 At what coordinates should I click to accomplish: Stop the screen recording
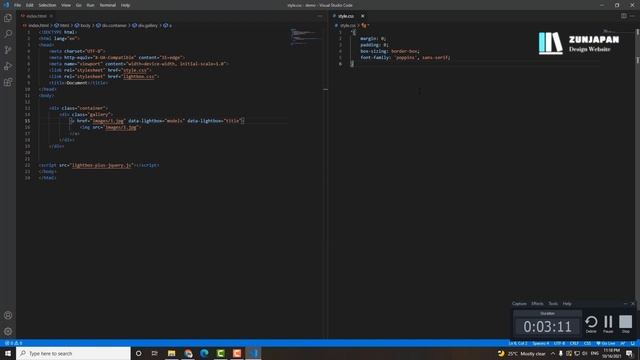625,324
